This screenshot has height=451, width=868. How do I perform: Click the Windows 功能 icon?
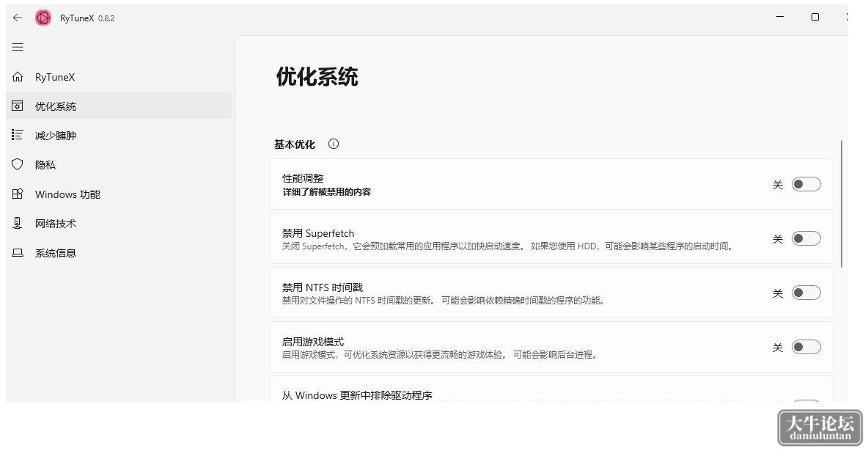[18, 194]
